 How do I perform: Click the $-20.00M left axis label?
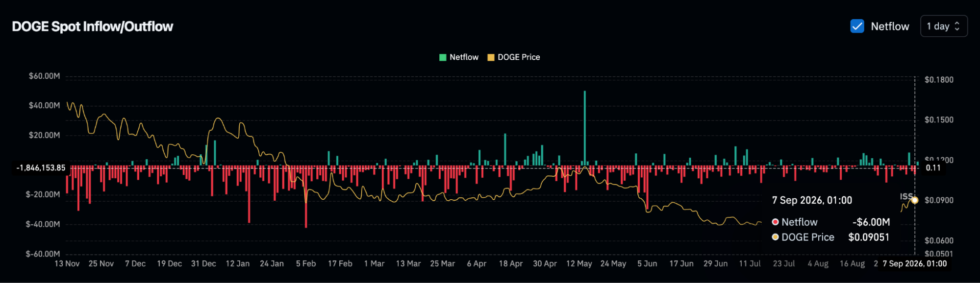(43, 194)
